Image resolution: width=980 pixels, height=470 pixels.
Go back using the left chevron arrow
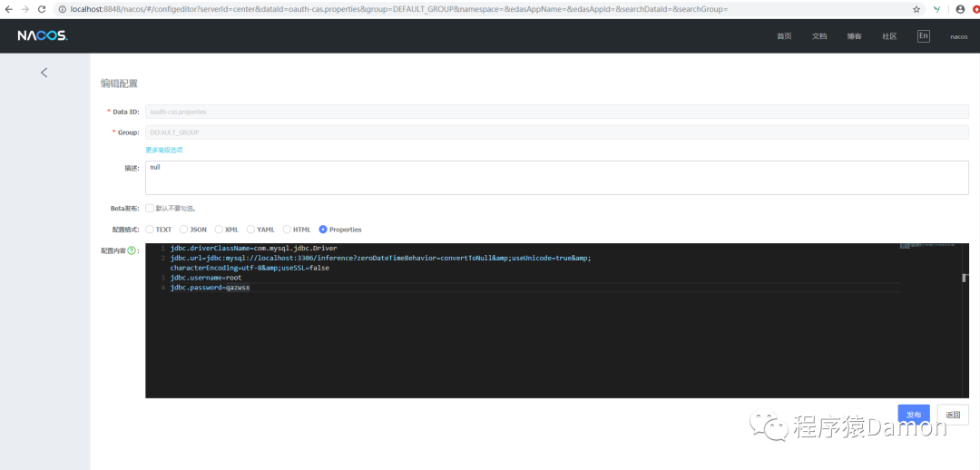coord(44,73)
